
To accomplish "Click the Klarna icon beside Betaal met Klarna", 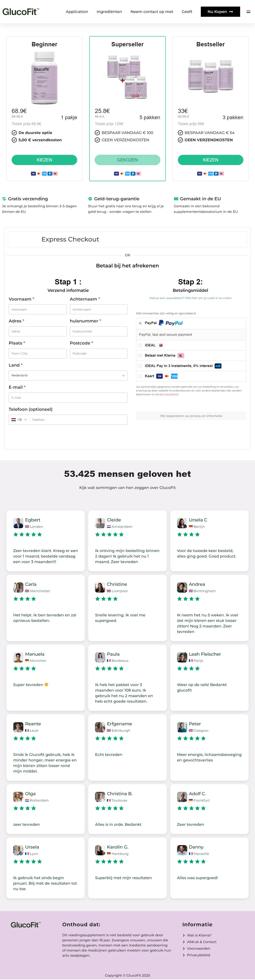I will pyautogui.click(x=181, y=355).
